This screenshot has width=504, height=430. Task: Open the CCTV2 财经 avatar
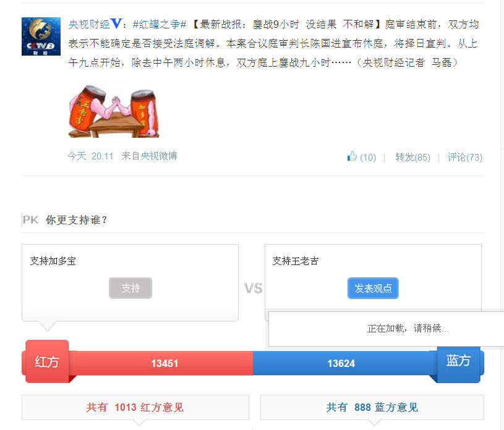pos(41,36)
